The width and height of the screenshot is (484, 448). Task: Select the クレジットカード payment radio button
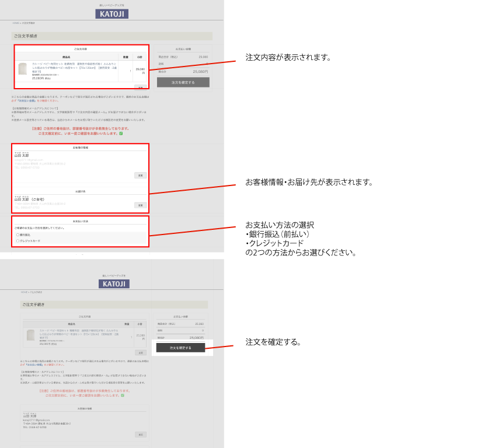(18, 240)
